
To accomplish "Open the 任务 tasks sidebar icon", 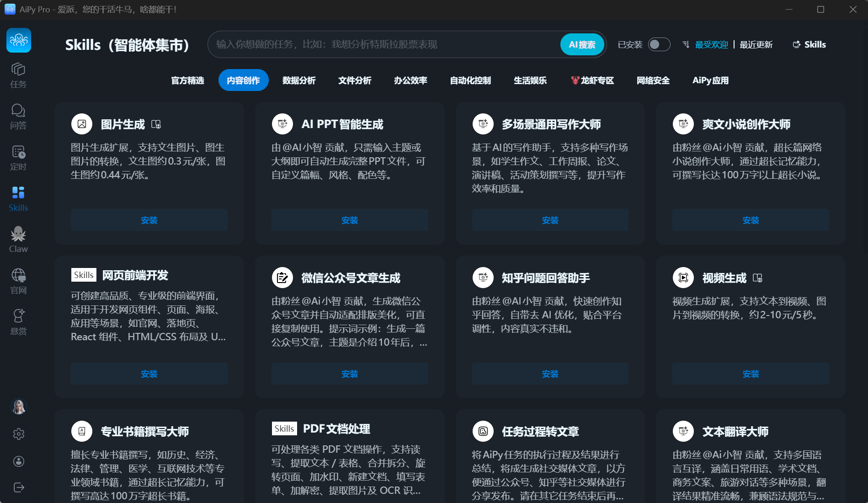I will click(x=18, y=75).
